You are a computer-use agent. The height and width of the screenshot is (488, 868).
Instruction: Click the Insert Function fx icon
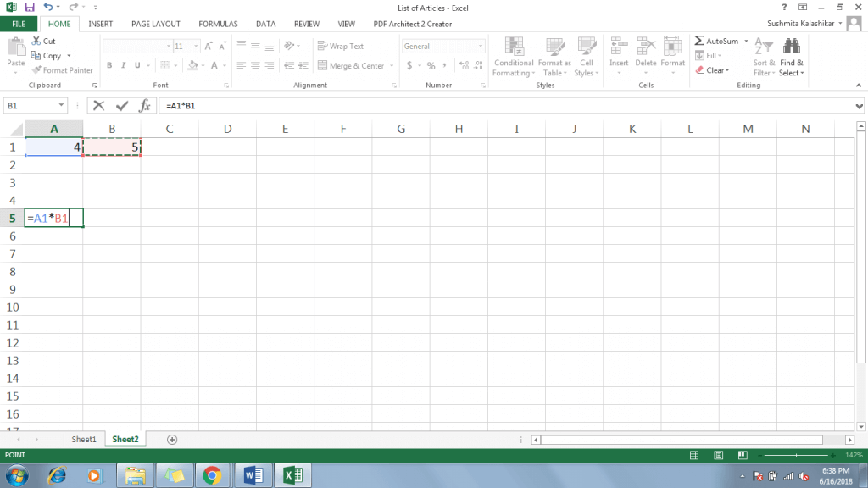coord(146,105)
